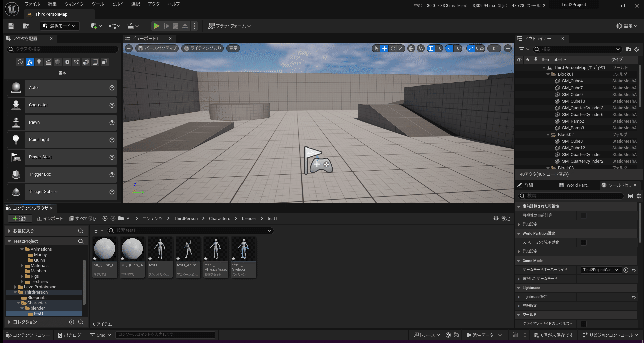Open the cinematics clapperboard menu
This screenshot has height=343, width=644.
coord(133,26)
